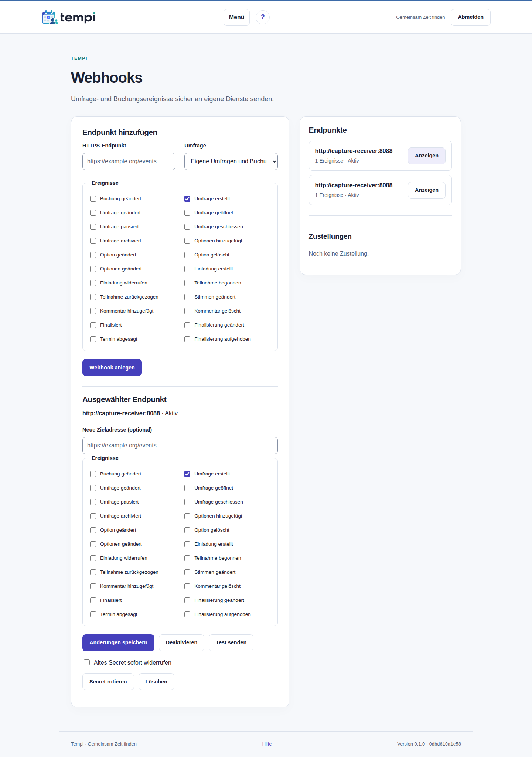Click the Webhook anlegen button
Screen dimensions: 532x757
pyautogui.click(x=112, y=368)
